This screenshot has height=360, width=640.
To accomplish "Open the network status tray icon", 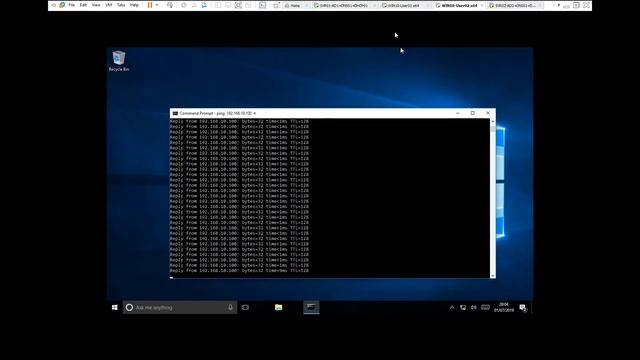I will click(463, 307).
